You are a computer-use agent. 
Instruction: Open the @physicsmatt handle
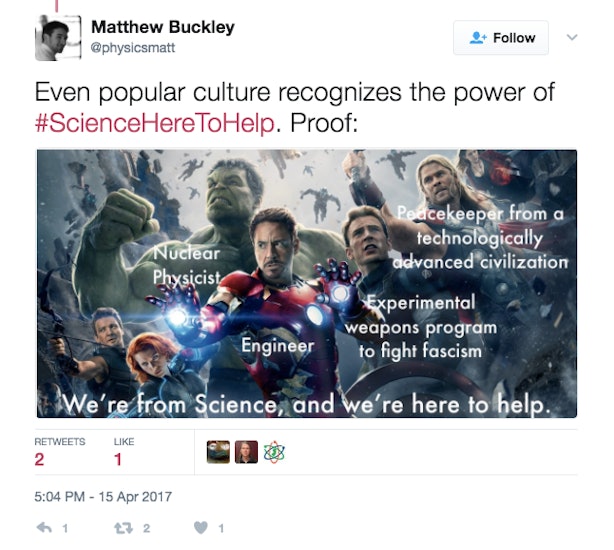coord(133,48)
